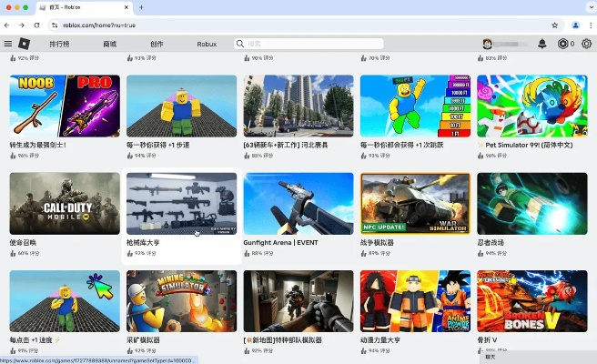This screenshot has width=597, height=364.
Task: Select the 首页 - Roblox tab
Action: tap(84, 7)
